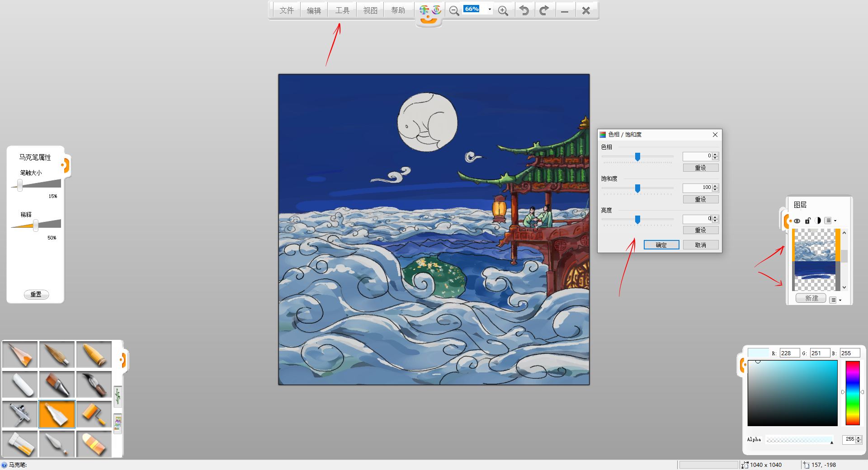Pick the paint roller tool
The width and height of the screenshot is (868, 470).
tap(94, 414)
